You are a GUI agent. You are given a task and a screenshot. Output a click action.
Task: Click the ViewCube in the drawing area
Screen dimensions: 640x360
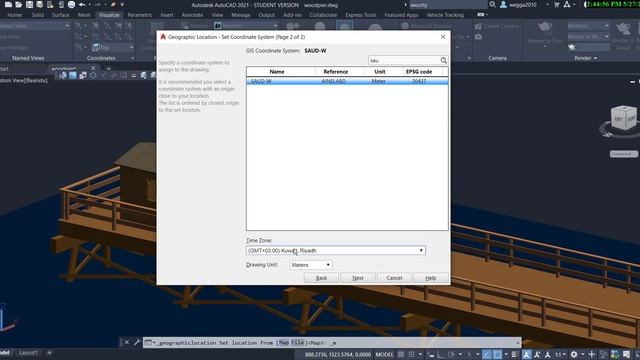click(x=623, y=118)
